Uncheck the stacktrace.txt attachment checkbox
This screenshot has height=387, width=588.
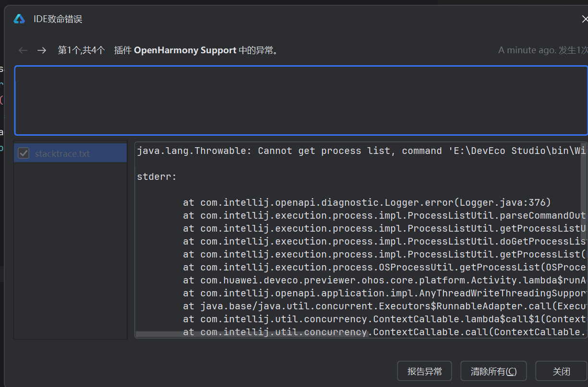[x=24, y=153]
